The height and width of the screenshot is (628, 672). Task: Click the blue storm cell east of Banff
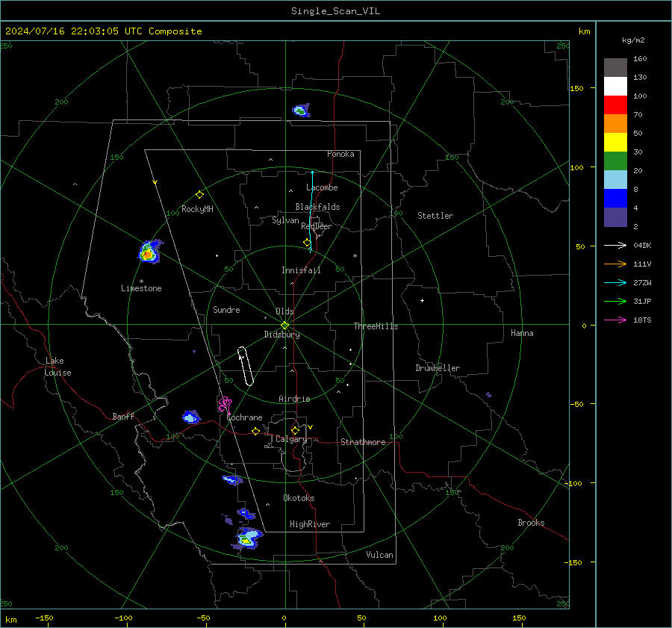pyautogui.click(x=191, y=417)
